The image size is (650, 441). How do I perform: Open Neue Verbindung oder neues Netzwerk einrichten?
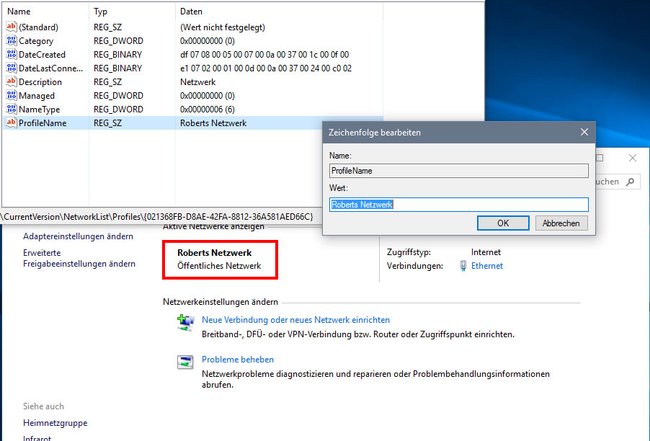pos(296,320)
